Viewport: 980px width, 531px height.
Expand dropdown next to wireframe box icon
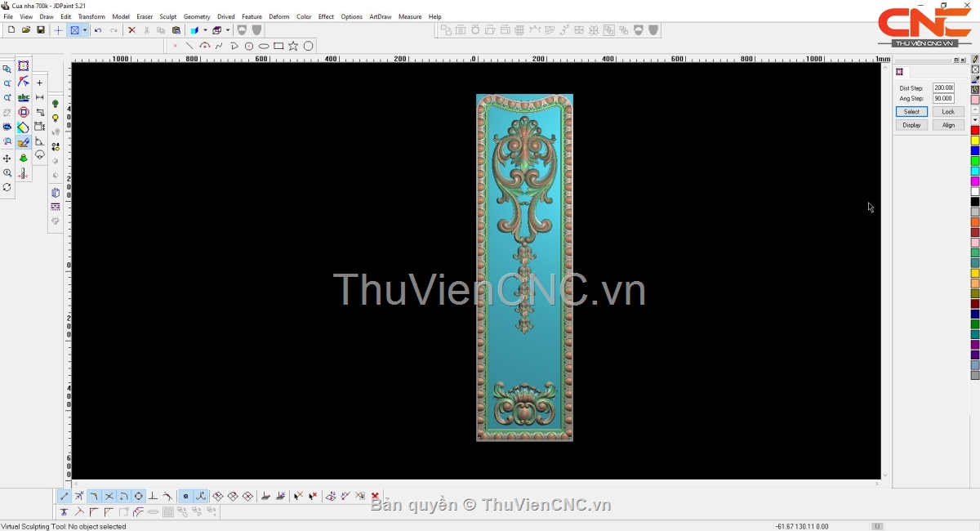[x=228, y=30]
